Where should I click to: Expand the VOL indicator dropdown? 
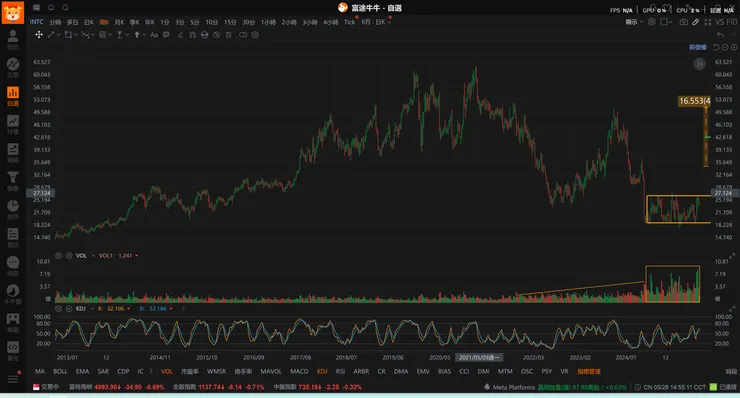tap(93, 255)
